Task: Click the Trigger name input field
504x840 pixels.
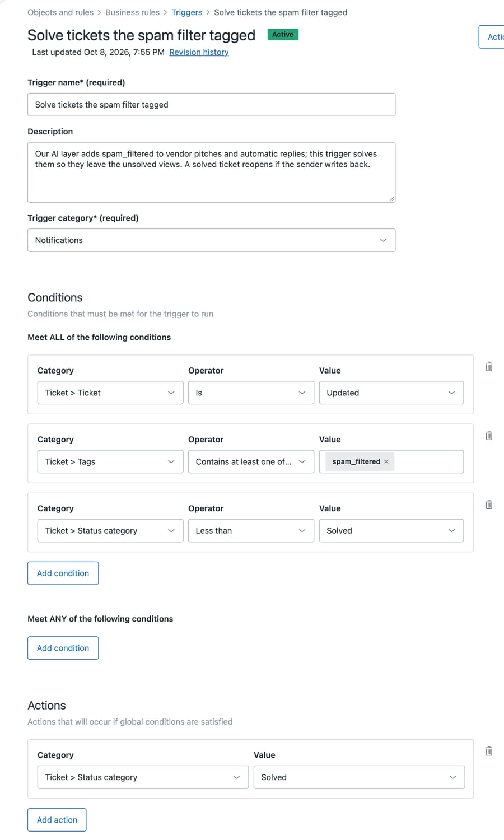Action: 211,105
